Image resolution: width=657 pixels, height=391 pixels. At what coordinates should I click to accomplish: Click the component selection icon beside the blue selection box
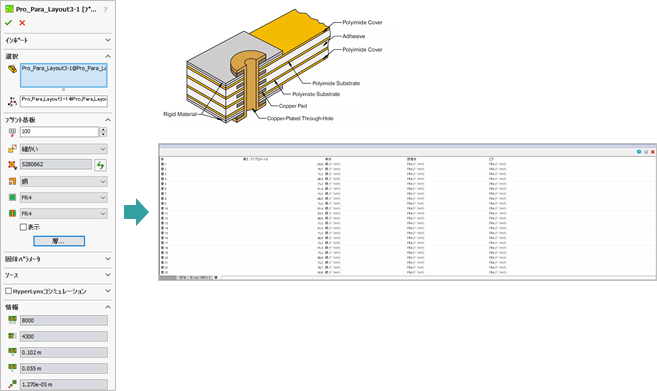coord(12,69)
